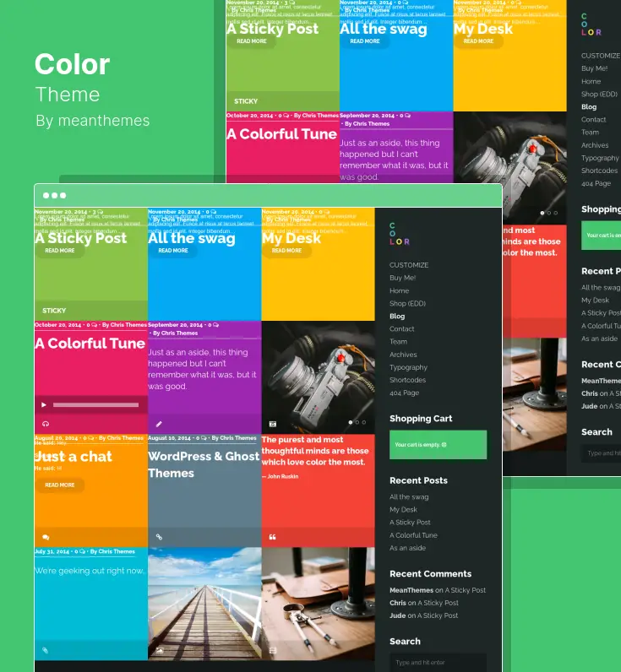Click the comment bubble icon beside July 31, 2014
Viewport: 621px width, 672px height.
click(82, 551)
